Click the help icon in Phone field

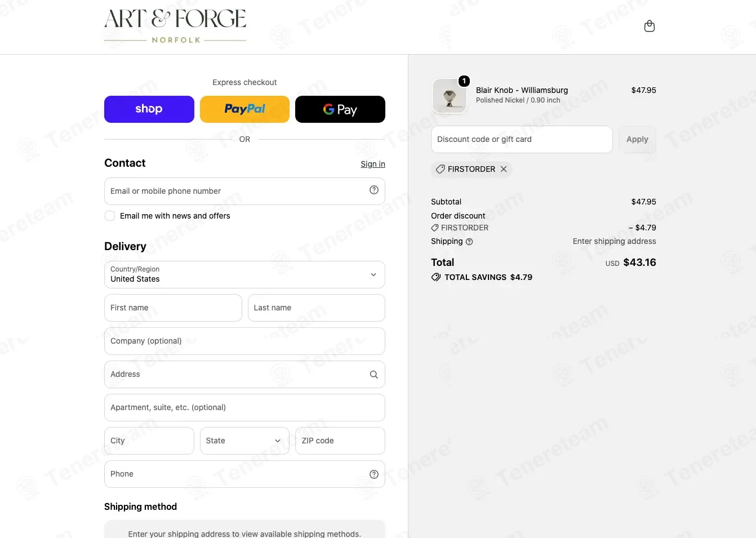(374, 474)
